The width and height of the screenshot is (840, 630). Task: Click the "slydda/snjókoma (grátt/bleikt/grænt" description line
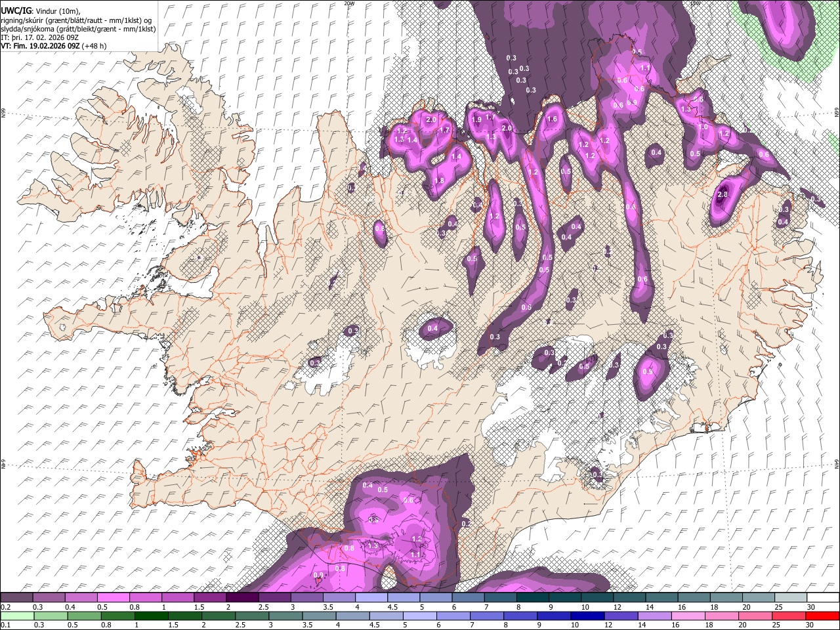(x=78, y=29)
